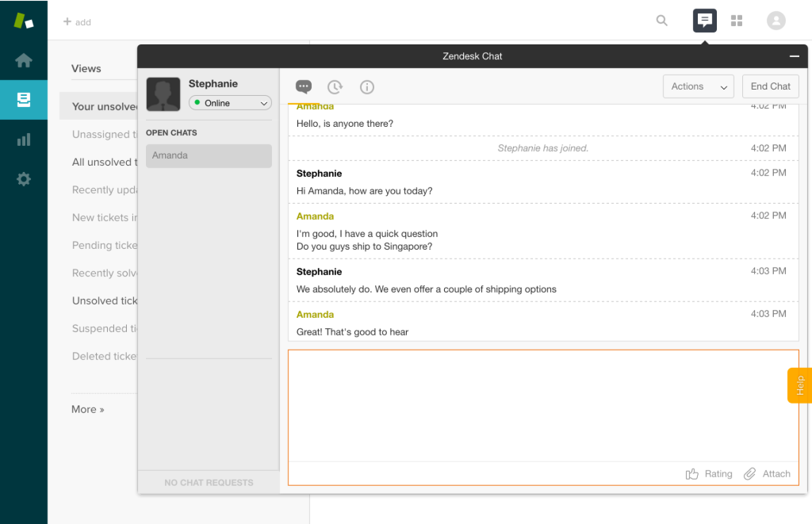Open the Suspended tickets view

[x=105, y=328]
